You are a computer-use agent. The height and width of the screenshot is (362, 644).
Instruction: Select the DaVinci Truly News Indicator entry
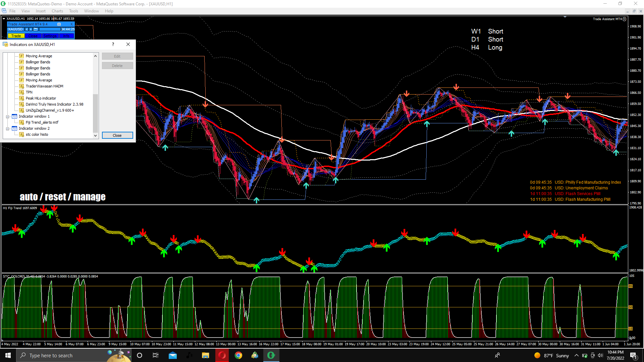[54, 104]
